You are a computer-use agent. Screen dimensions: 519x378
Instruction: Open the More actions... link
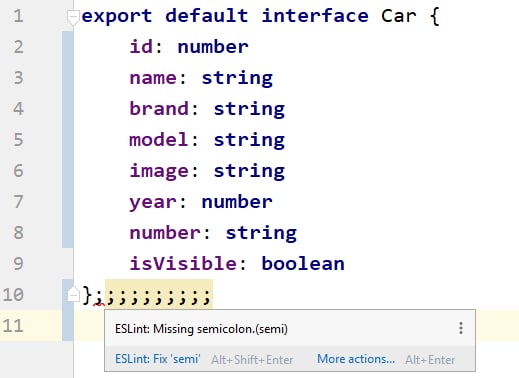(x=356, y=359)
